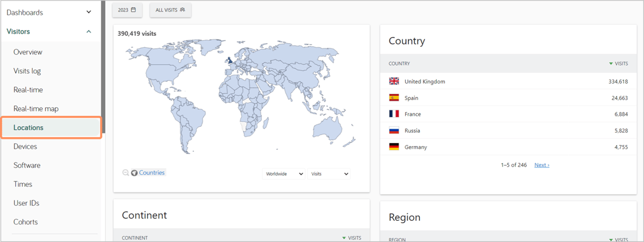Click the 1–5 of 246 pagination text
644x242 pixels.
(x=514, y=165)
